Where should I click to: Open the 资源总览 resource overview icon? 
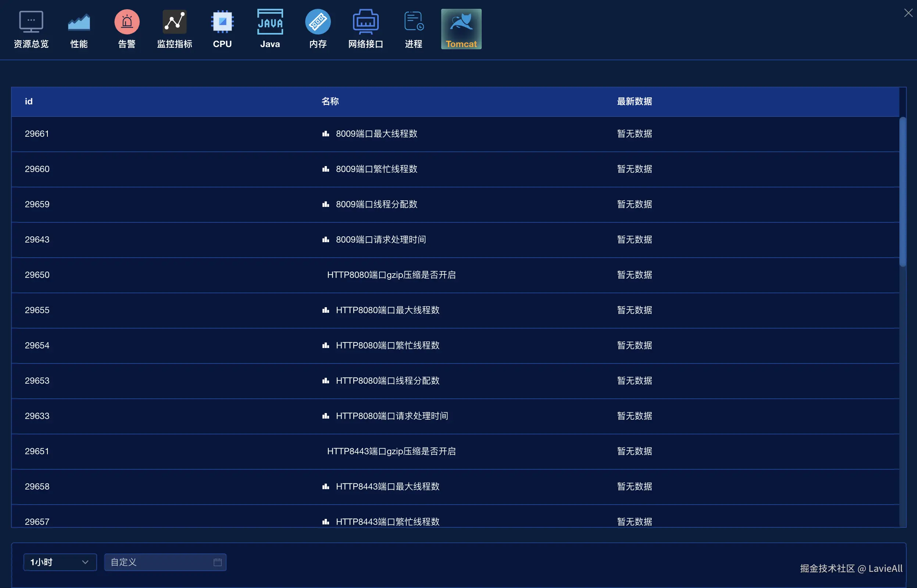(31, 22)
